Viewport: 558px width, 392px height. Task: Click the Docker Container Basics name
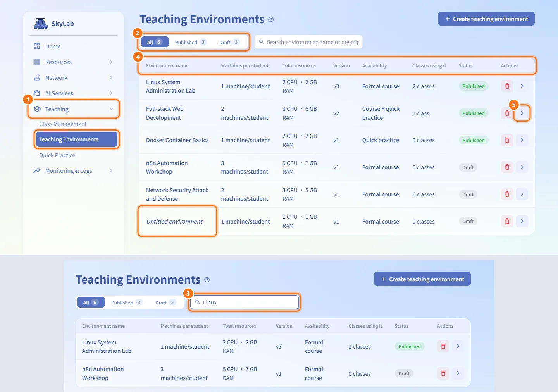point(177,140)
